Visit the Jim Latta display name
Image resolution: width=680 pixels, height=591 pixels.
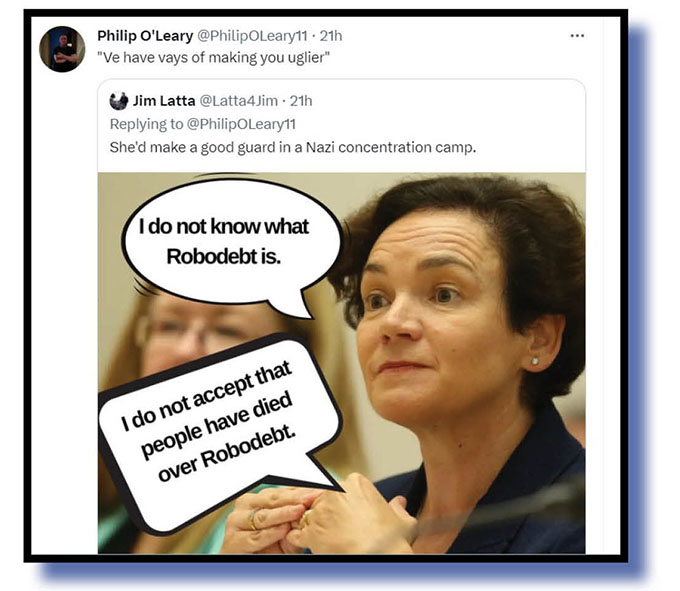click(164, 101)
